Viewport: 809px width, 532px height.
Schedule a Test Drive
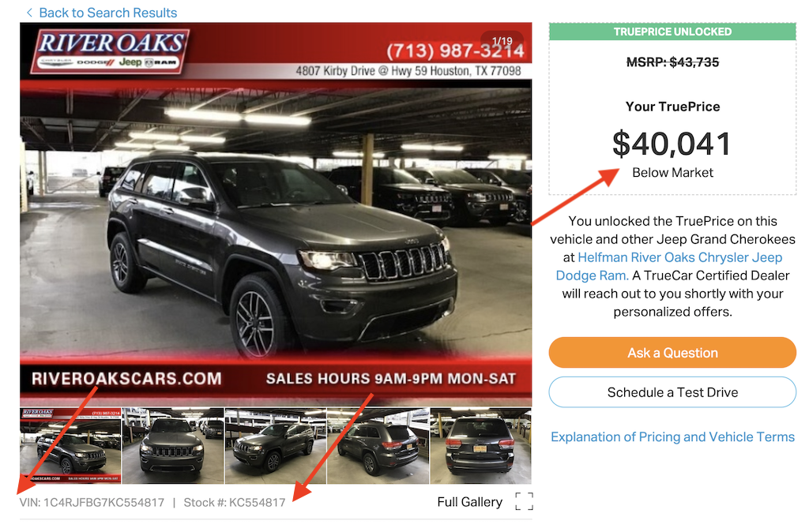672,392
